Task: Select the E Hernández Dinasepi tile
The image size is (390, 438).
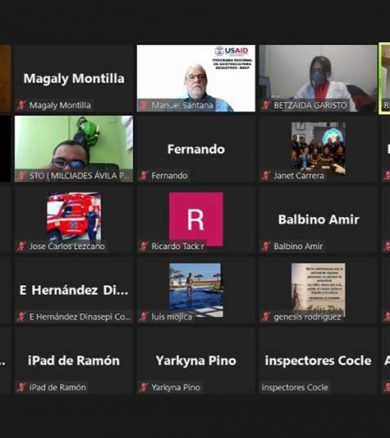Action: pos(74,290)
